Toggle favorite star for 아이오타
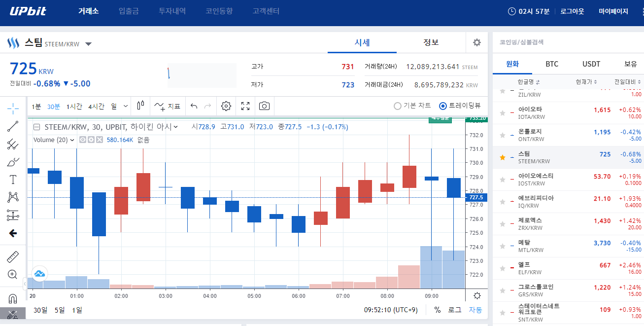644x326 pixels. pos(503,113)
